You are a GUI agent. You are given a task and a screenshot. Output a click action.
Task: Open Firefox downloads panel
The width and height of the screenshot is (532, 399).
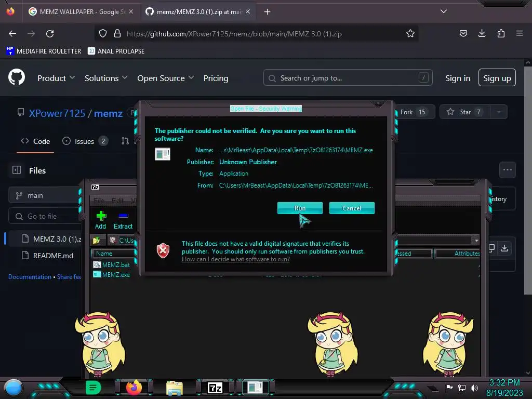[x=482, y=33]
